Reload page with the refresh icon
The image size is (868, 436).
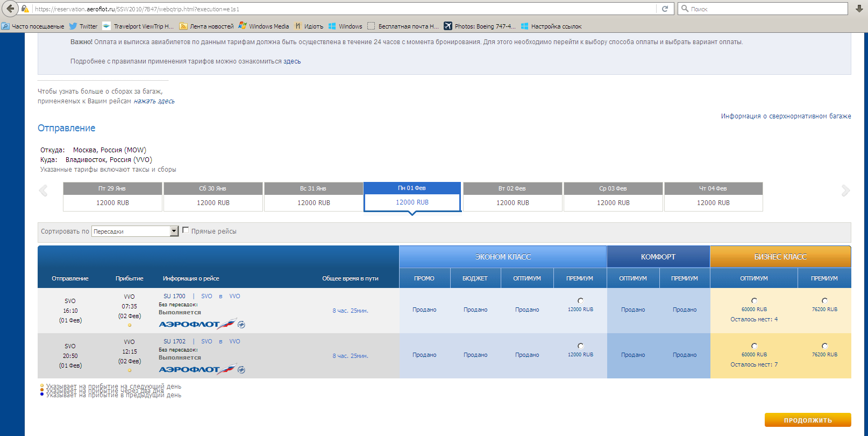tap(665, 9)
